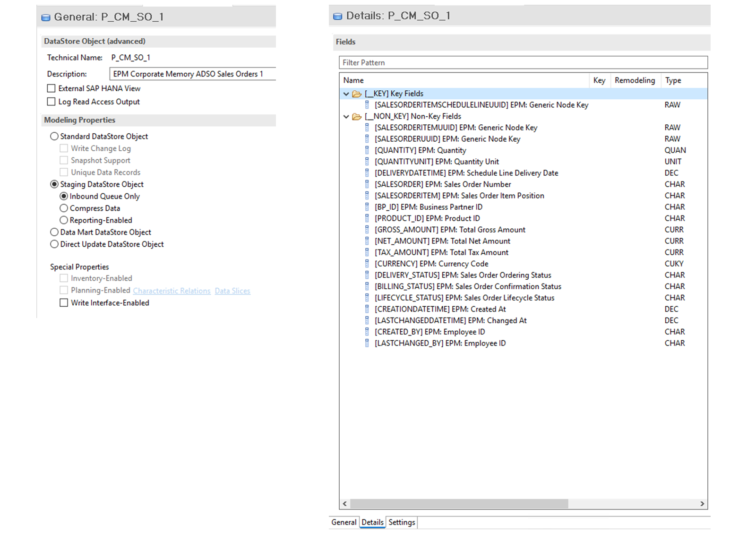Click the QUAN type cell

(675, 150)
